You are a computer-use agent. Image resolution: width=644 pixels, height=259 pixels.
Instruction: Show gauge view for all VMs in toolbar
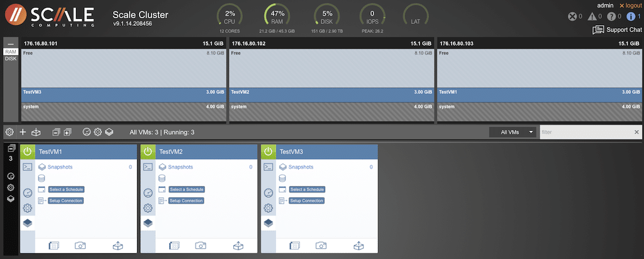pos(86,132)
